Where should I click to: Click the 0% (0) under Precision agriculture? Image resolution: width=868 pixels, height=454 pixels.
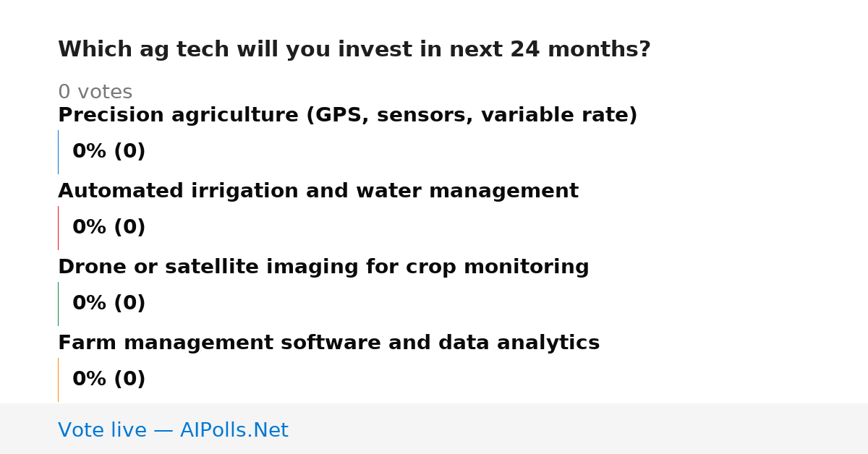coord(109,152)
